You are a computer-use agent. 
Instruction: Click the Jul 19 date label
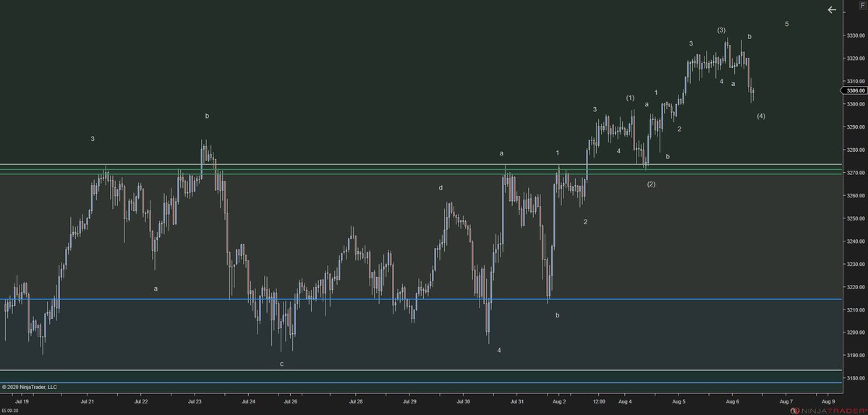[x=21, y=400]
